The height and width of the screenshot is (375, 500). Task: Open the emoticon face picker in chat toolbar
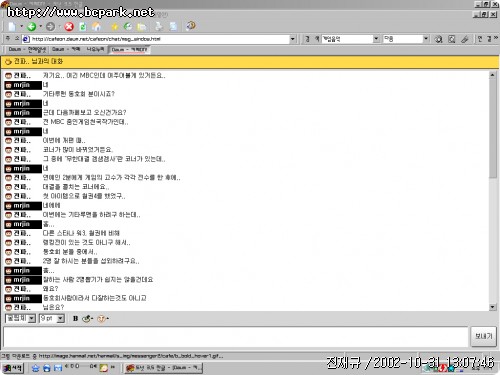coord(102,319)
